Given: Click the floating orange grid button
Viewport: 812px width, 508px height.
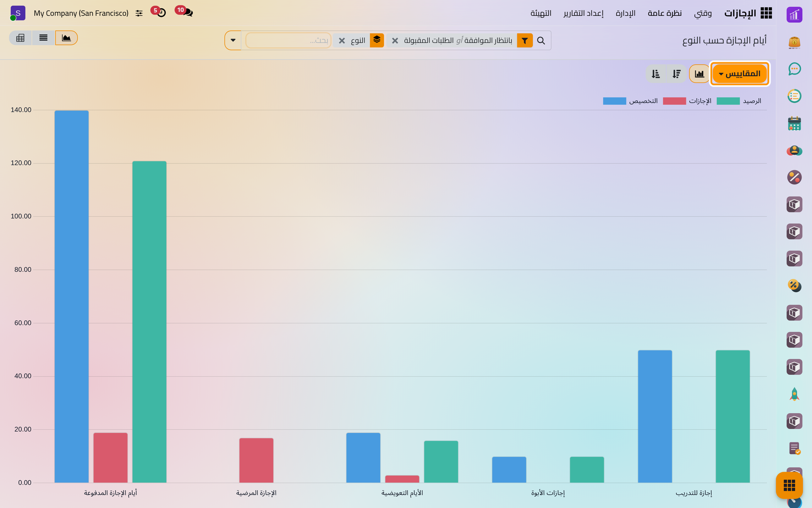Looking at the screenshot, I should coord(789,485).
